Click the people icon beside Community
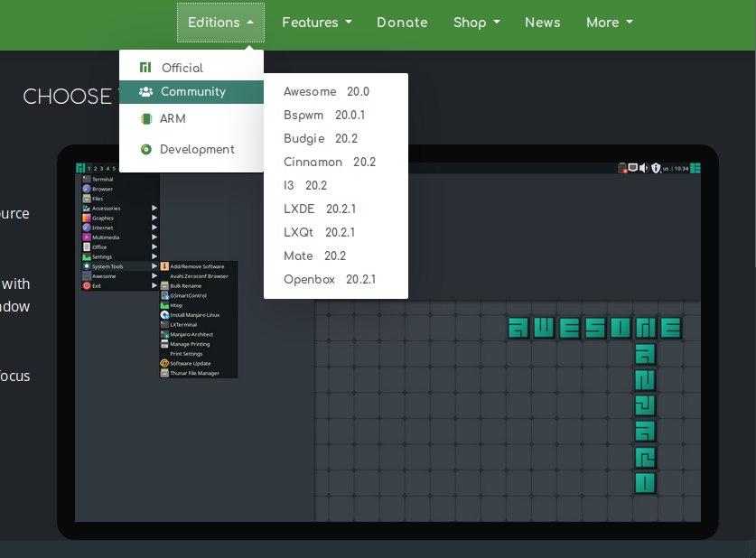The height and width of the screenshot is (558, 756). (146, 91)
